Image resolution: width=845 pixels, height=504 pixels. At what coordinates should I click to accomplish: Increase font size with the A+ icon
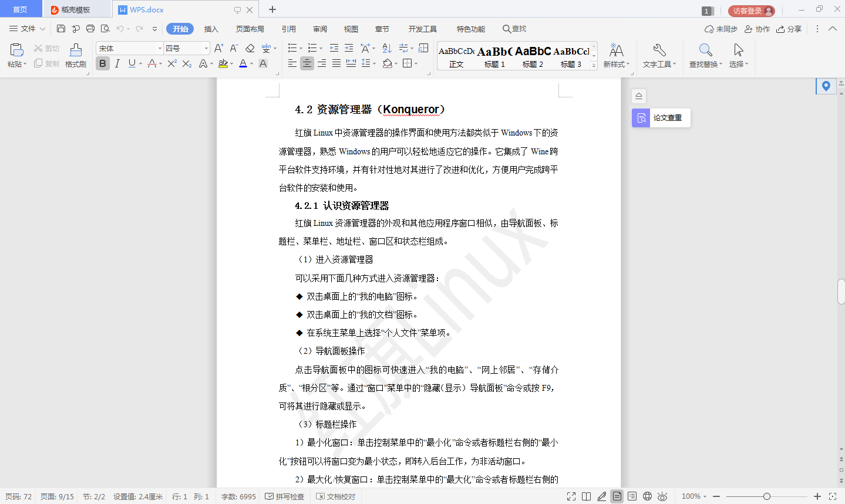click(x=218, y=48)
